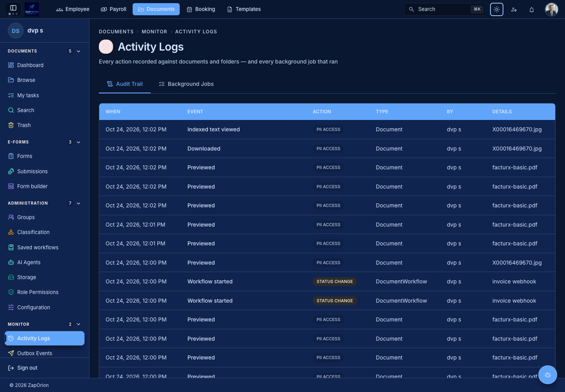Open user settings icon in top bar
The width and height of the screenshot is (565, 392).
click(514, 9)
